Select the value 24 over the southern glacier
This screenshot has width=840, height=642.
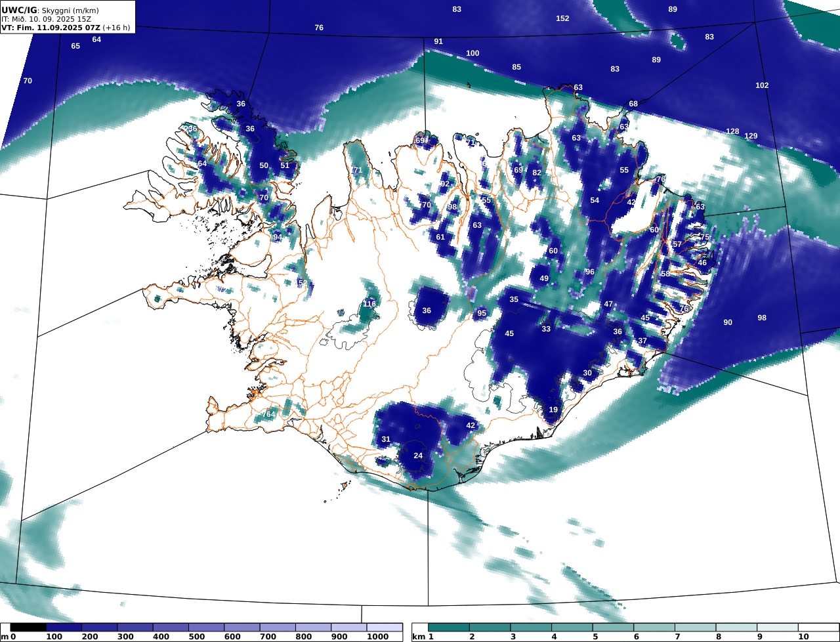[418, 456]
